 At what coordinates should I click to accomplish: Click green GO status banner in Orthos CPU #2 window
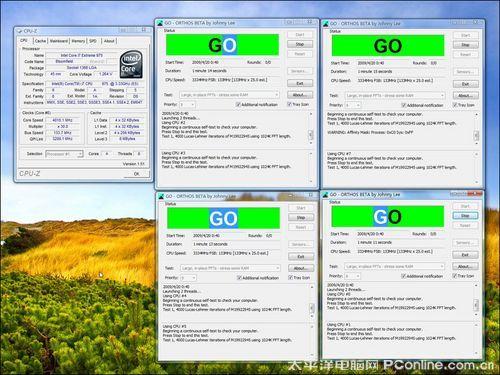222,45
